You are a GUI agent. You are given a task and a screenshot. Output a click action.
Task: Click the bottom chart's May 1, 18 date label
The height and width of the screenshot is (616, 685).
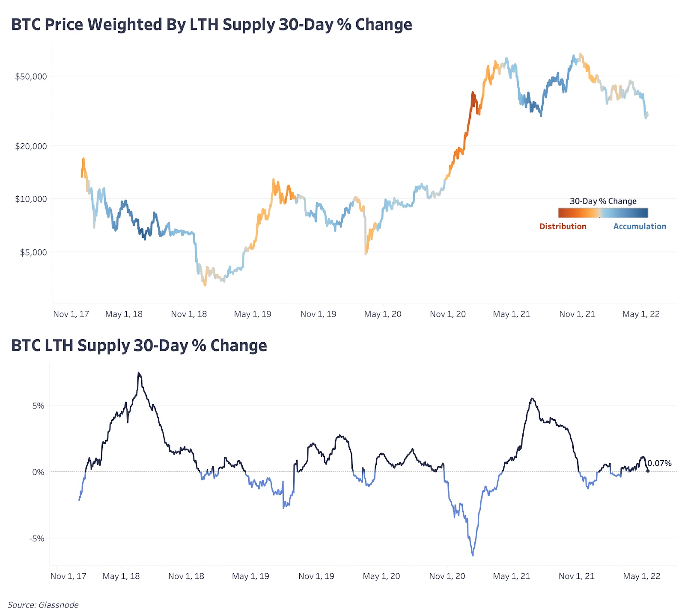tap(121, 577)
